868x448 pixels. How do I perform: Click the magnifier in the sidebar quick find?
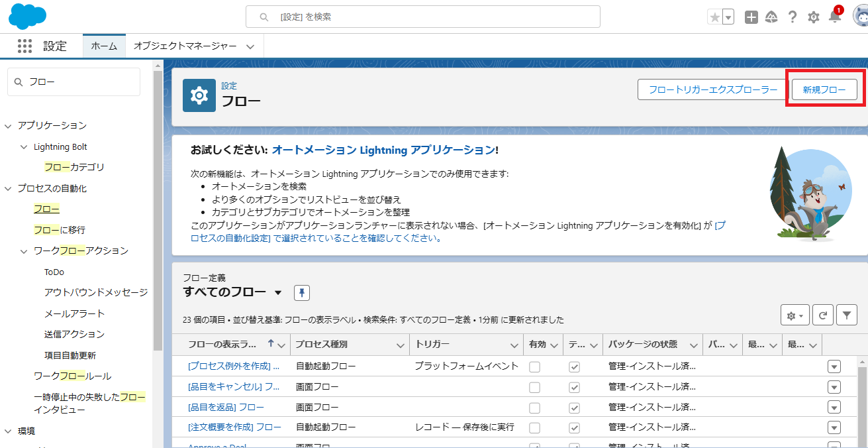click(x=18, y=82)
